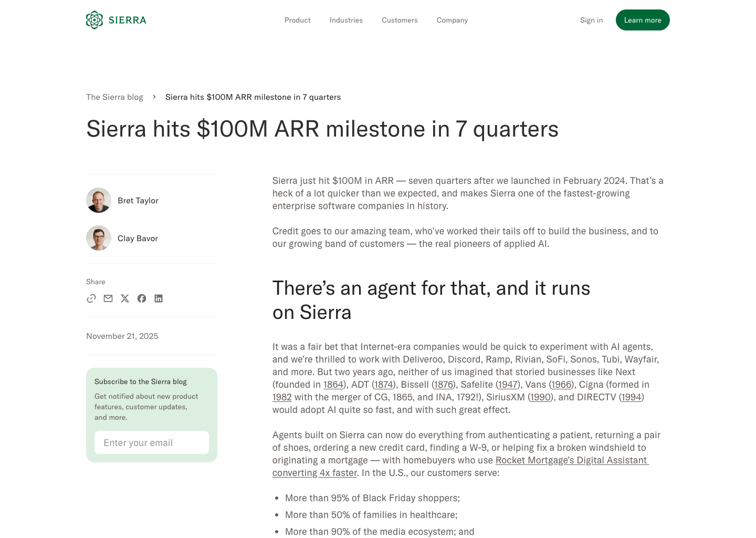Open Bret Taylor's avatar photo
Image resolution: width=756 pixels, height=538 pixels.
tap(99, 200)
